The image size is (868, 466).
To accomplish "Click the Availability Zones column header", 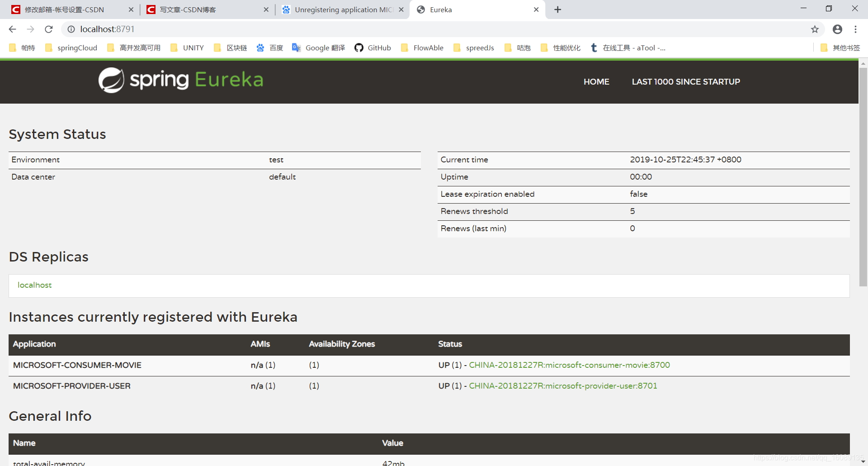I will [x=342, y=344].
